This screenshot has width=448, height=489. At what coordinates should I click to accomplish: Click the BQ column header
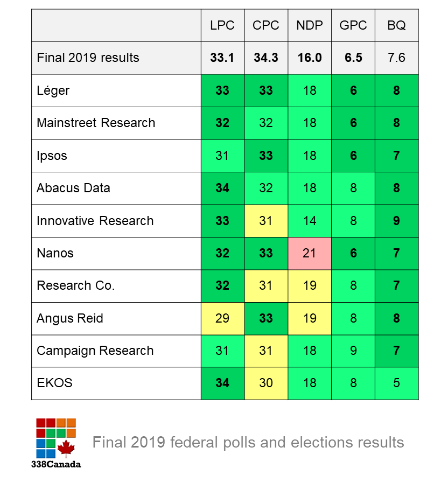tap(396, 25)
